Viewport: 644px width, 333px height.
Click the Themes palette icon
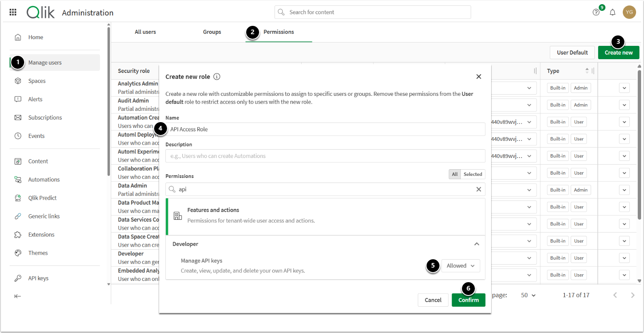pyautogui.click(x=18, y=253)
